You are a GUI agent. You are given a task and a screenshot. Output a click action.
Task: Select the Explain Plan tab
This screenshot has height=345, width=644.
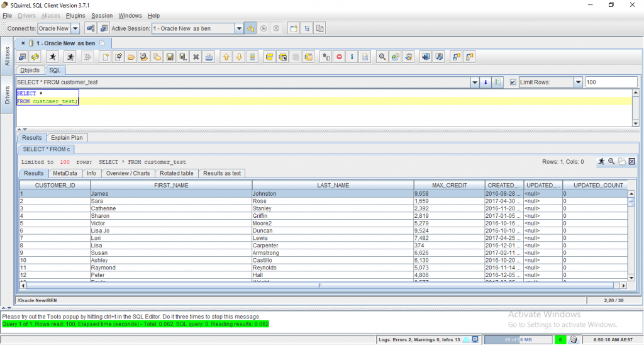click(67, 138)
